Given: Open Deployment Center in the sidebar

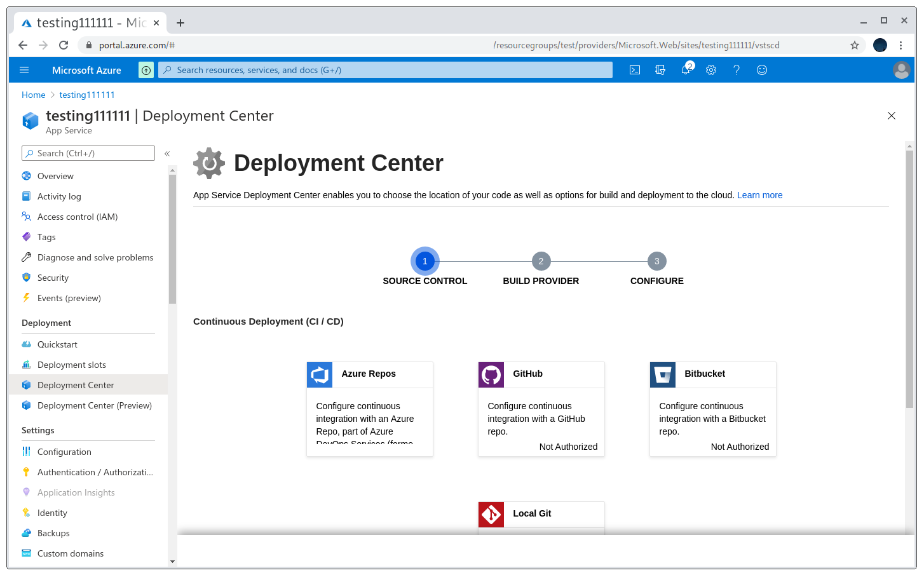Looking at the screenshot, I should coord(88,385).
